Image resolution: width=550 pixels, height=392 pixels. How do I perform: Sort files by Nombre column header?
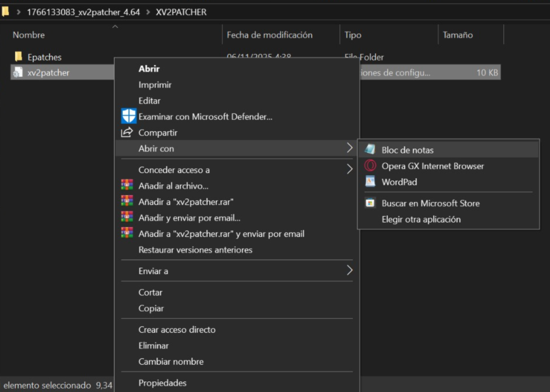(x=28, y=35)
